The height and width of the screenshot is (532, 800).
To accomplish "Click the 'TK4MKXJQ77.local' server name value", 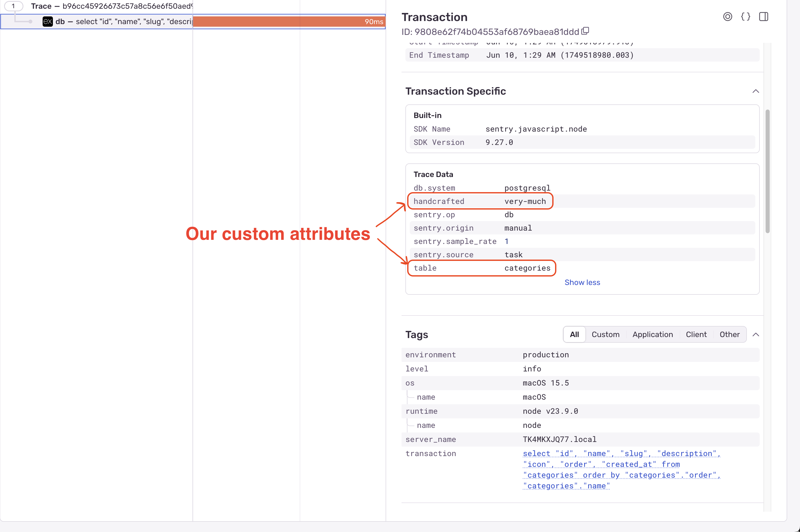I will pos(559,439).
